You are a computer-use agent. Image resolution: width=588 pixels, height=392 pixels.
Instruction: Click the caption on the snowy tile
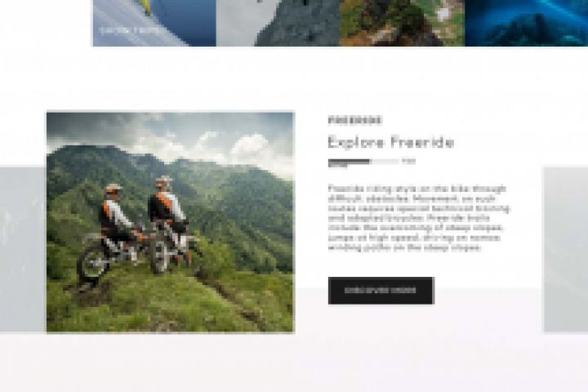coord(130,30)
